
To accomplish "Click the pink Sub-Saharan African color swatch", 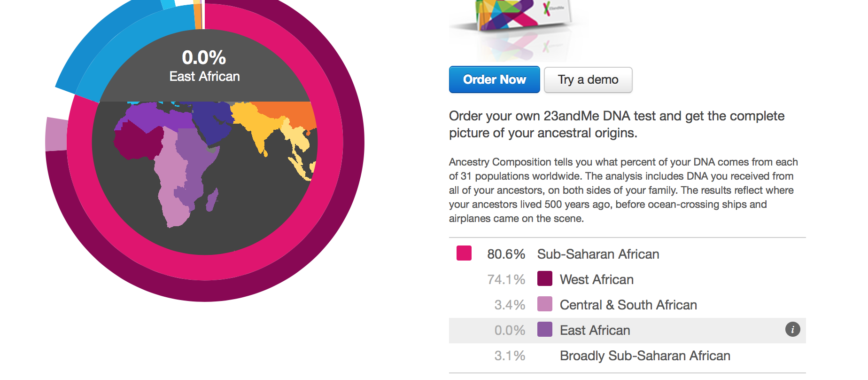I will pos(464,253).
